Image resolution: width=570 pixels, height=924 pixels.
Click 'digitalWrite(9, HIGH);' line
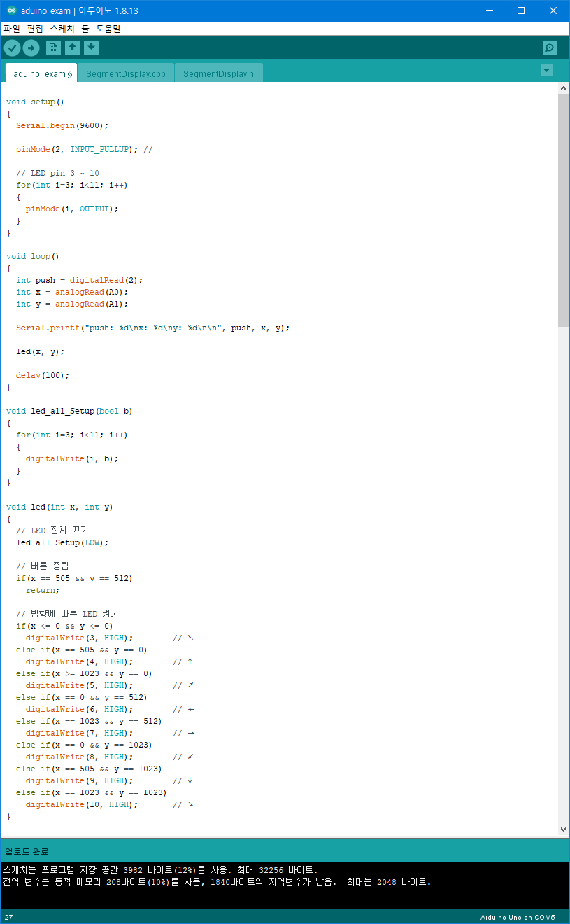pos(79,780)
